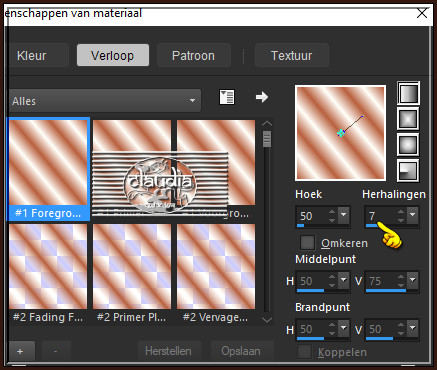
Task: Click the Herhalingen spinner arrows
Action: [401, 216]
